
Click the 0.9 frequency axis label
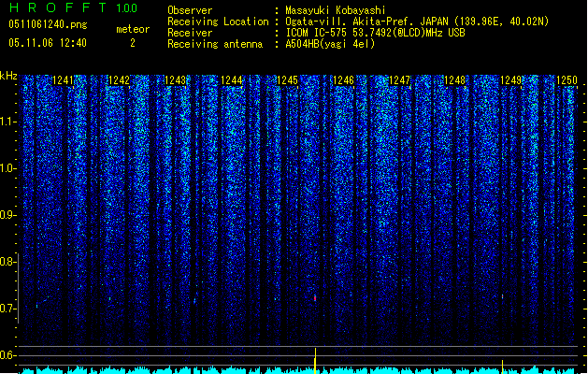[8, 215]
